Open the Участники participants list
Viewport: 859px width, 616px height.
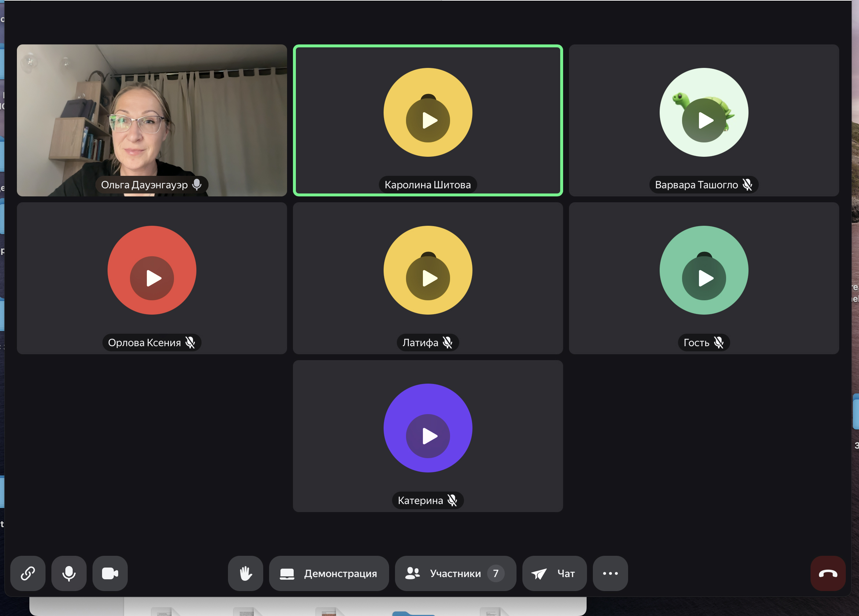(x=455, y=573)
